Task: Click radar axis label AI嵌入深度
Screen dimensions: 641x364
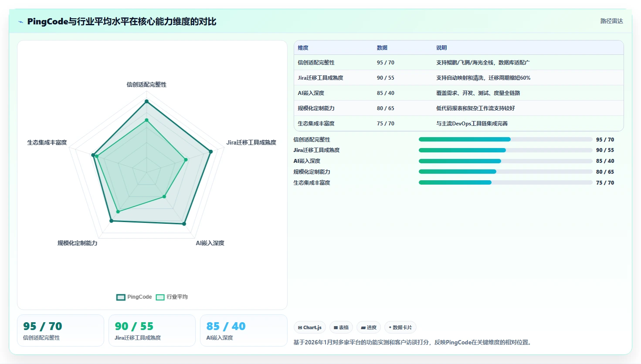Action: pyautogui.click(x=210, y=243)
